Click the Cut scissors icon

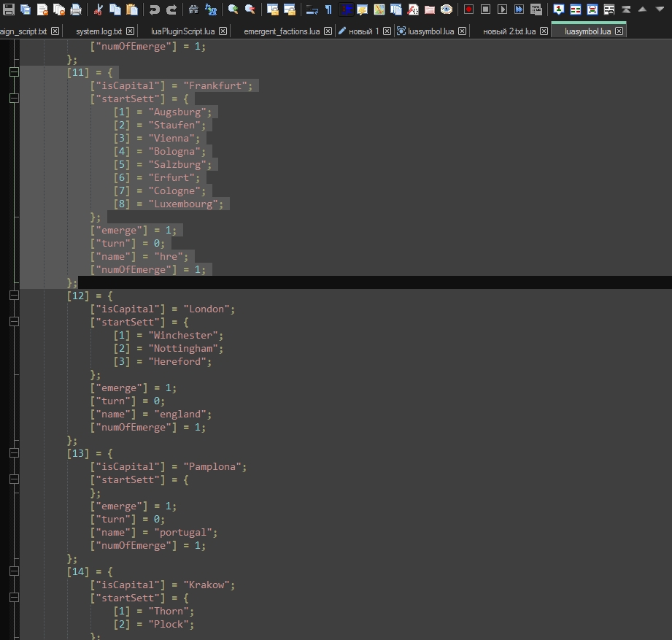pyautogui.click(x=99, y=9)
